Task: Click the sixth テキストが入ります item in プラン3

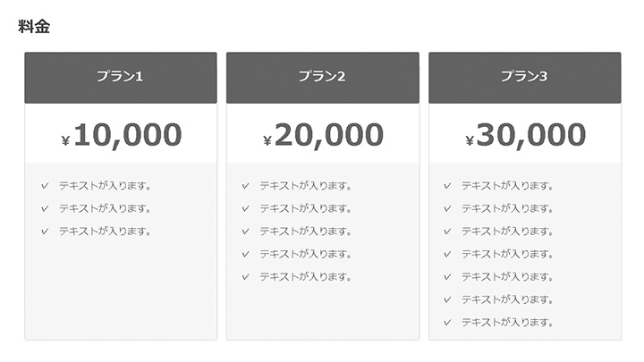Action: pos(507,300)
